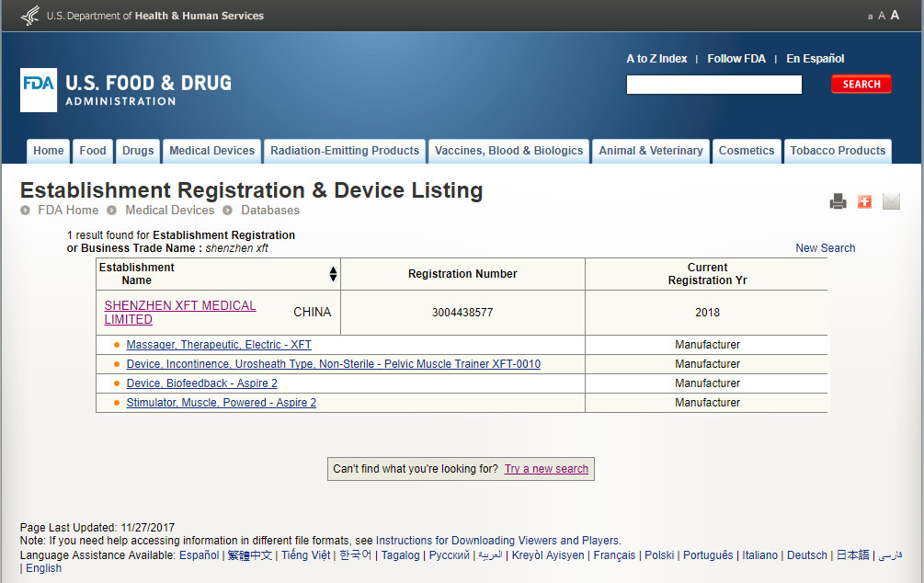Click into the site search field
This screenshot has height=583, width=924.
[713, 85]
